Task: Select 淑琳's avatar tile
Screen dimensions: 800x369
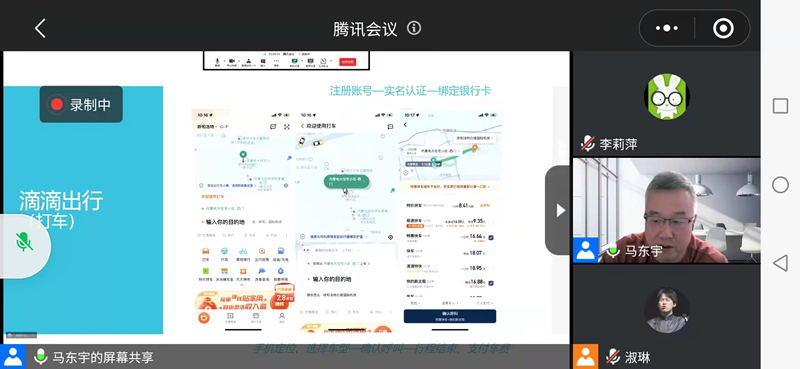Action: [666, 310]
